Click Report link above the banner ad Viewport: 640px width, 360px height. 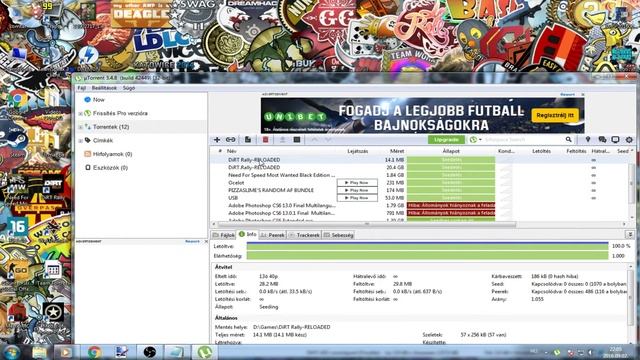coord(567,94)
